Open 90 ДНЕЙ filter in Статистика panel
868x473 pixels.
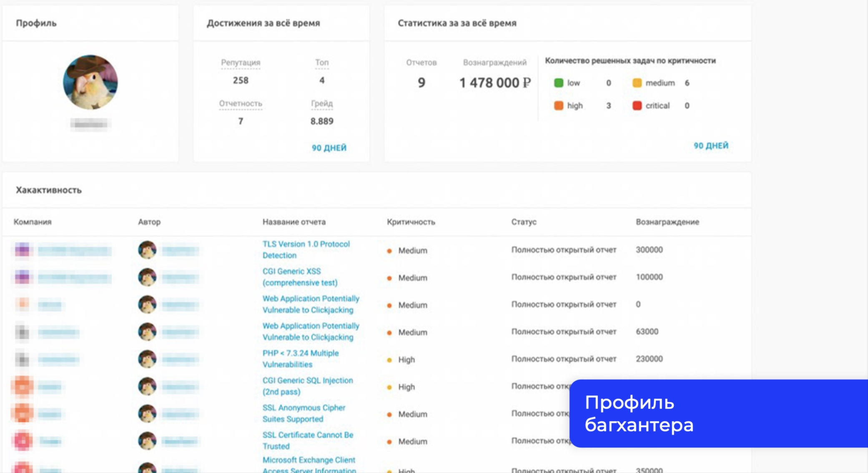[x=711, y=146]
